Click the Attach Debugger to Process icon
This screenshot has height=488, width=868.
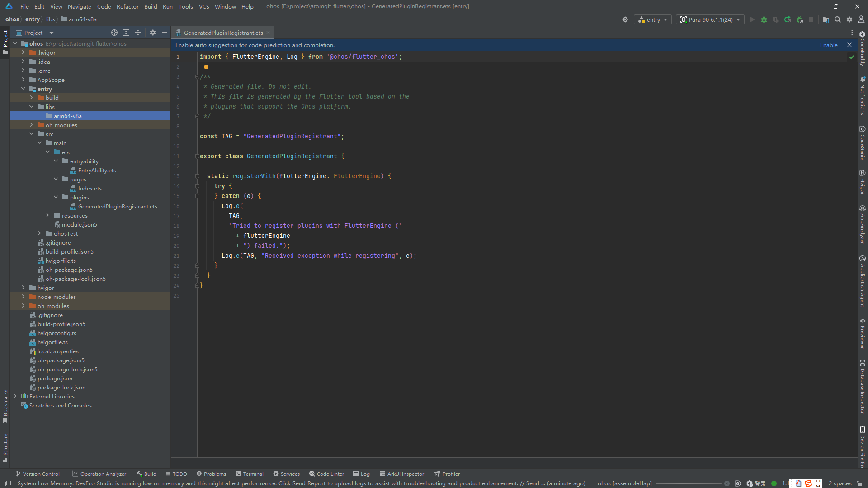(799, 19)
